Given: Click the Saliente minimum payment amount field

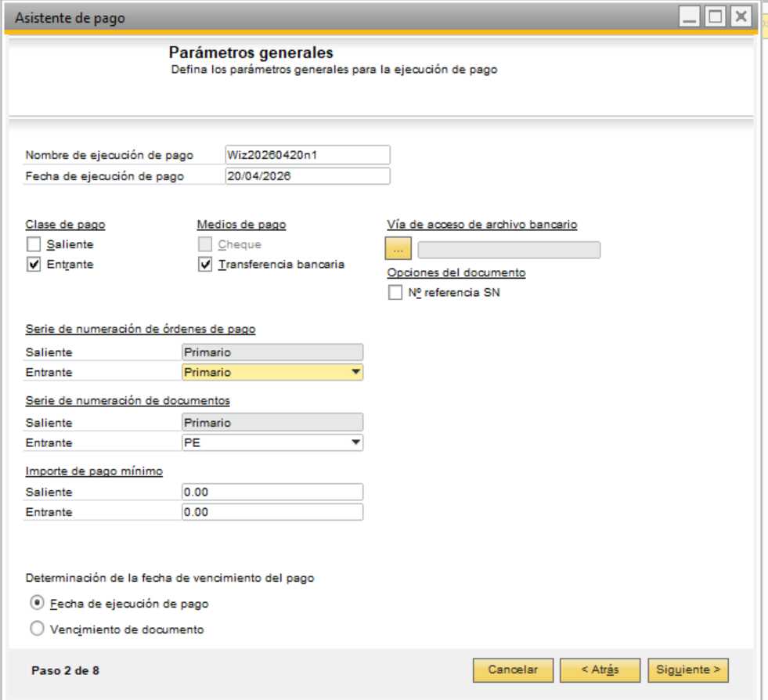Looking at the screenshot, I should [x=272, y=492].
